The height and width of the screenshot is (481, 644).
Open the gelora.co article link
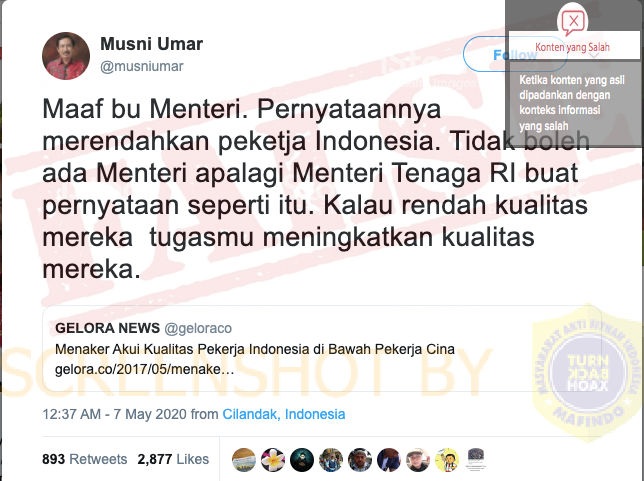[x=145, y=369]
